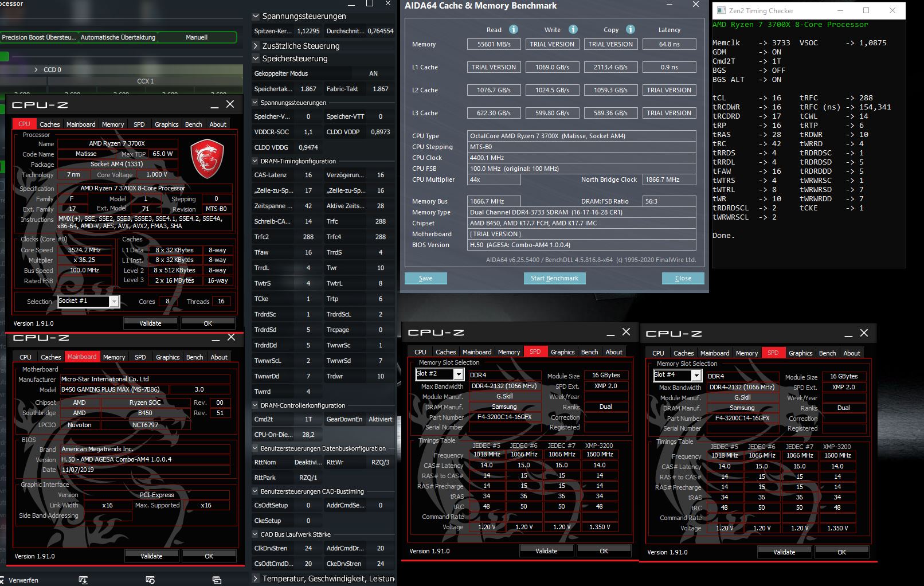Collapse the DRAM-Timingkonfiguration section
This screenshot has width=924, height=586.
[x=255, y=161]
